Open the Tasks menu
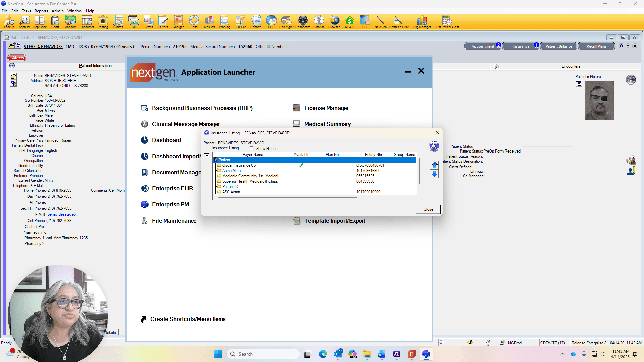Image resolution: width=644 pixels, height=362 pixels. coord(26,11)
